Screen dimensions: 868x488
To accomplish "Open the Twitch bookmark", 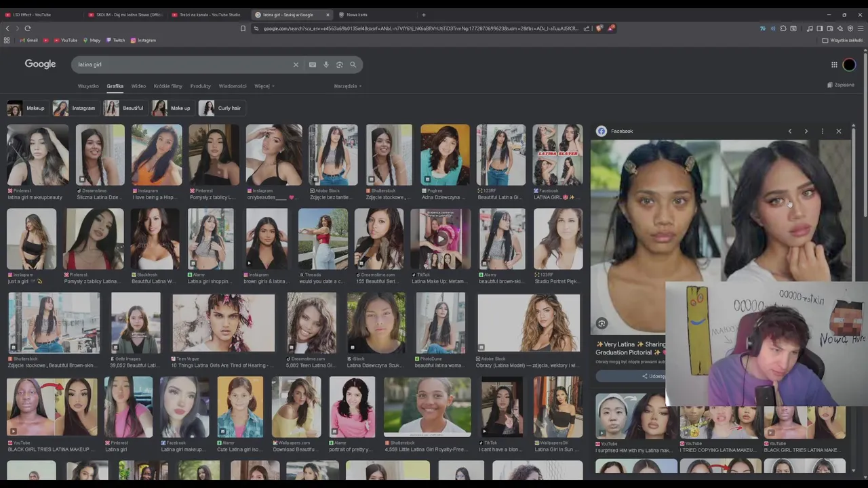I will 115,41.
